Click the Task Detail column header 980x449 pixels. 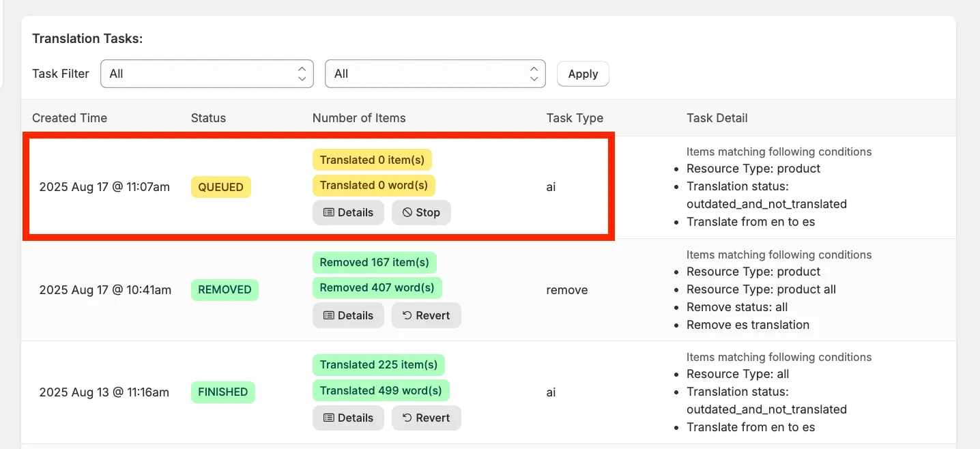point(717,118)
